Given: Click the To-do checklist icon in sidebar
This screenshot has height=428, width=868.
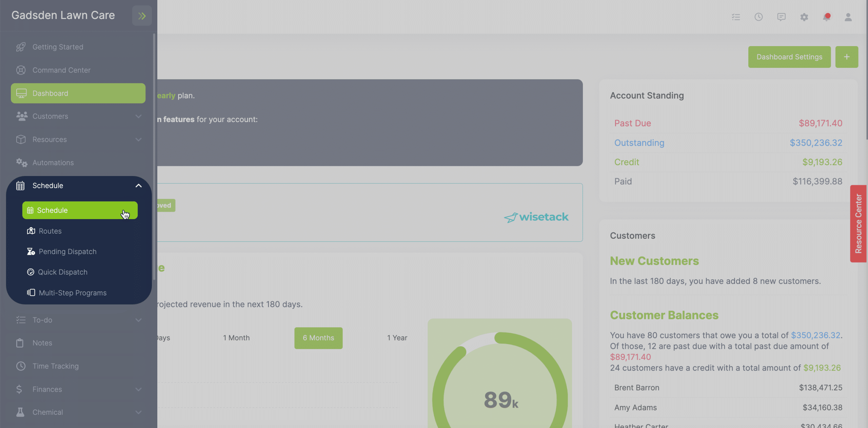Looking at the screenshot, I should (x=21, y=320).
